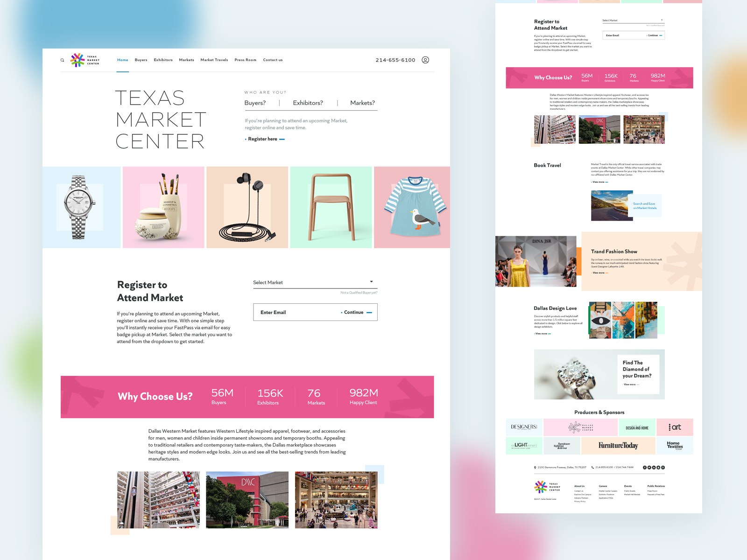Click the Instagram icon in the footer
The width and height of the screenshot is (747, 560).
coord(663,467)
